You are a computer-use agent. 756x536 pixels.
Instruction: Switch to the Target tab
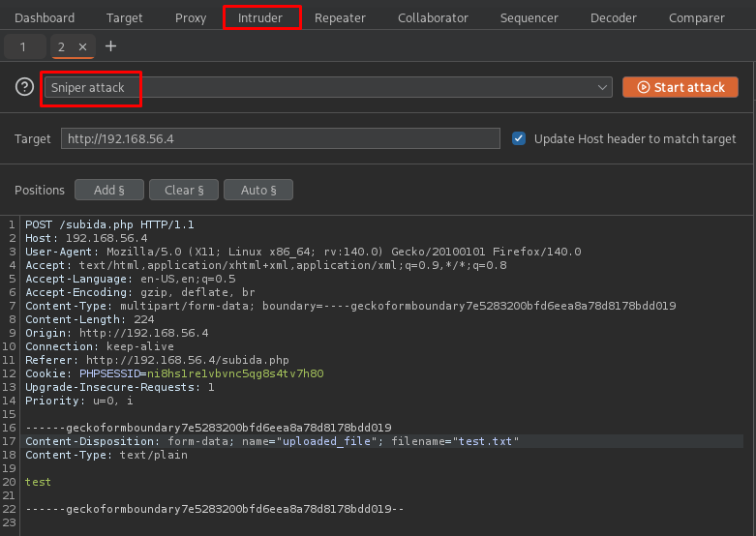pos(124,17)
